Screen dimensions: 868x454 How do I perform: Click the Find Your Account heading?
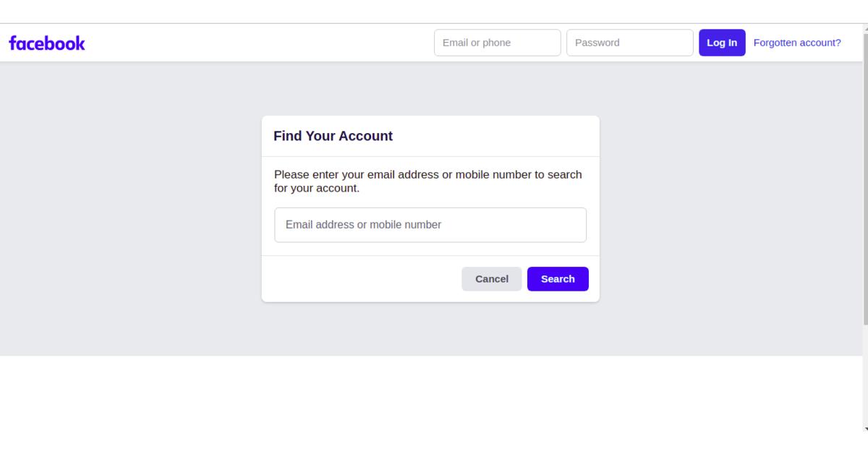333,136
